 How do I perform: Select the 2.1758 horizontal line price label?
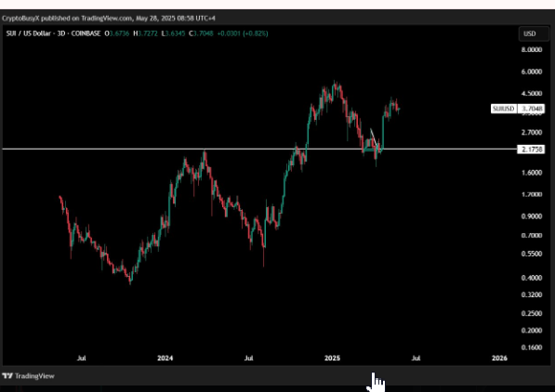click(531, 150)
